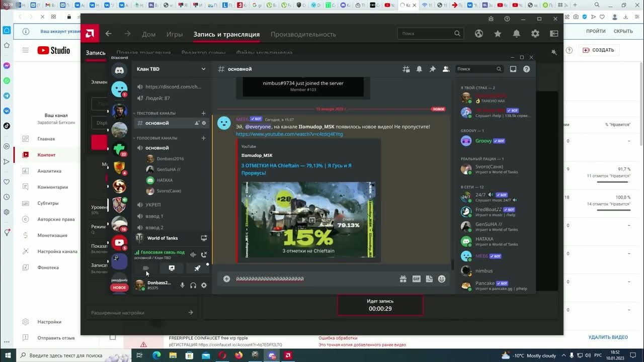Open threads icon in Discord channel header
644x362 pixels.
[406, 69]
